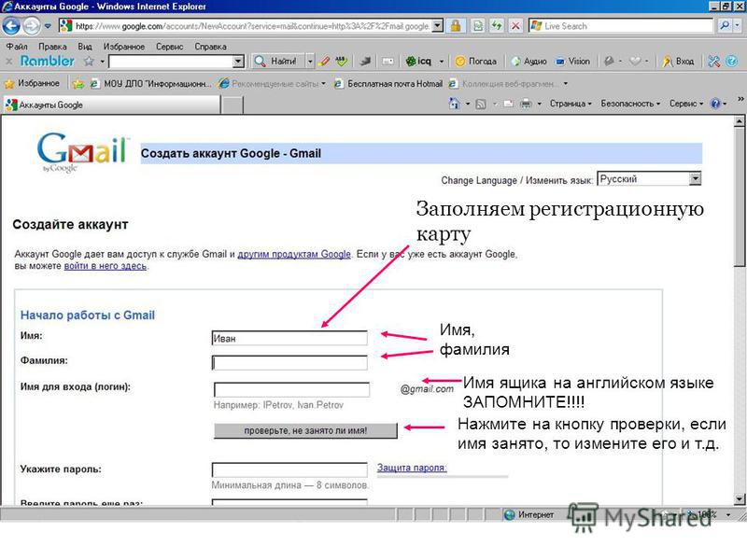Viewport: 747px width, 560px height.
Task: Click the Print icon on command bar
Action: (526, 104)
